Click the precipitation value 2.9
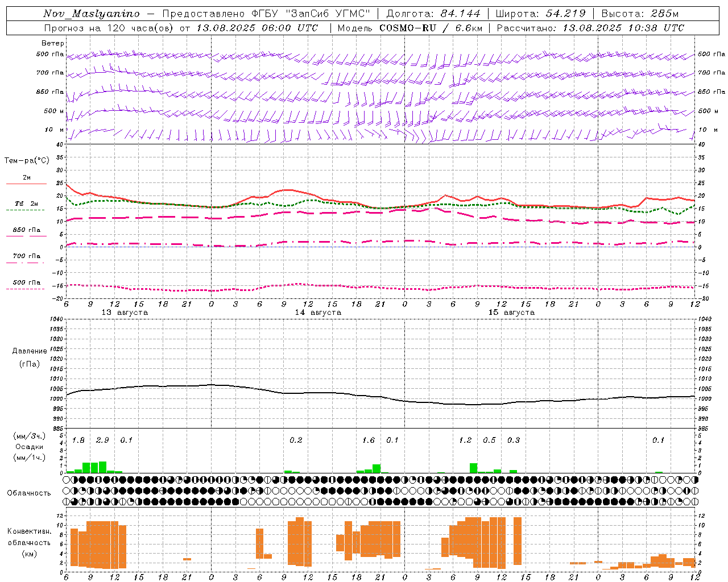Screen dimensions: 728x582 [x=102, y=440]
